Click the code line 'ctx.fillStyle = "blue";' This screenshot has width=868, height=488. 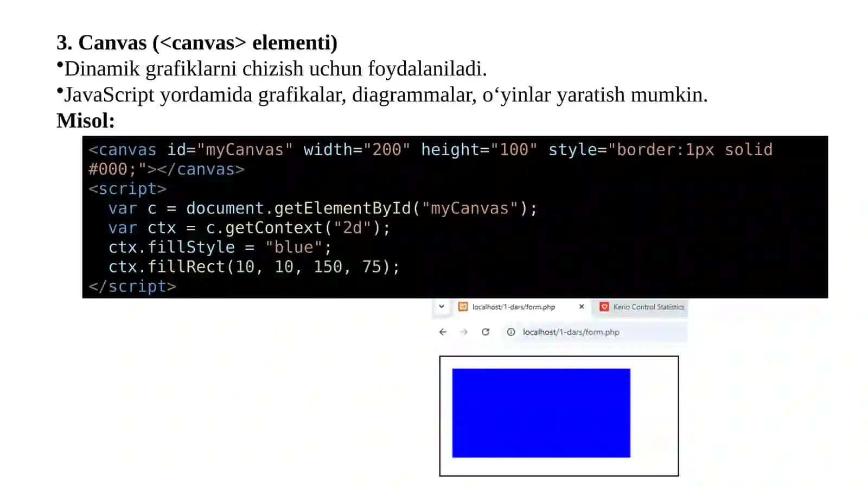click(220, 248)
